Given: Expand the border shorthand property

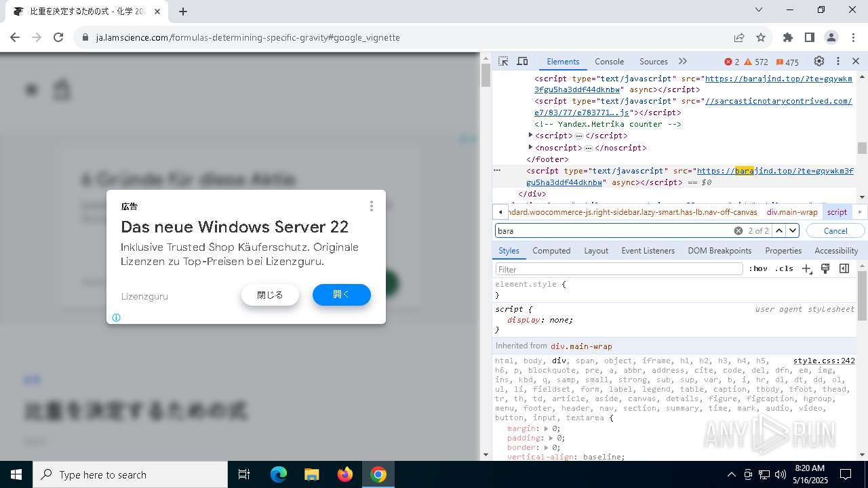Looking at the screenshot, I should point(547,448).
